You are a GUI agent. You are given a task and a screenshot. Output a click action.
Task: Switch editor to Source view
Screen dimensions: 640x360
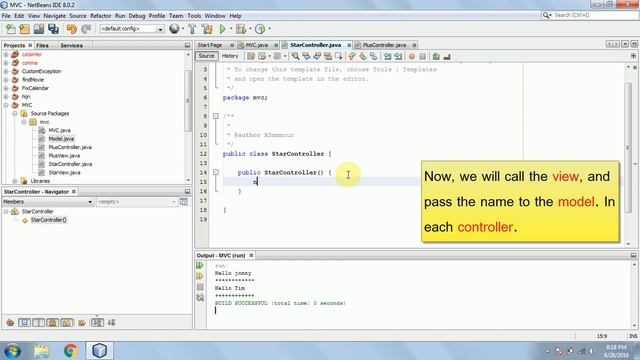pos(206,56)
